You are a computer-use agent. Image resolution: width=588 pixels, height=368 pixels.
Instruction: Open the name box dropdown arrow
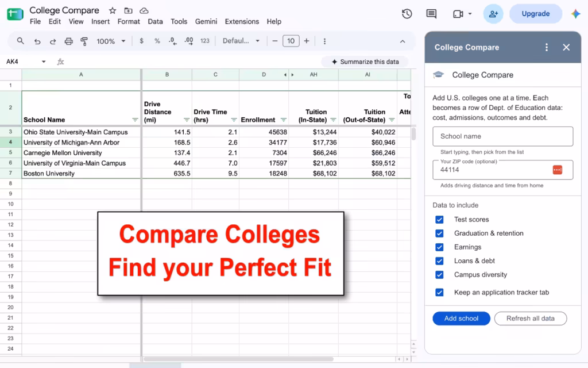44,62
